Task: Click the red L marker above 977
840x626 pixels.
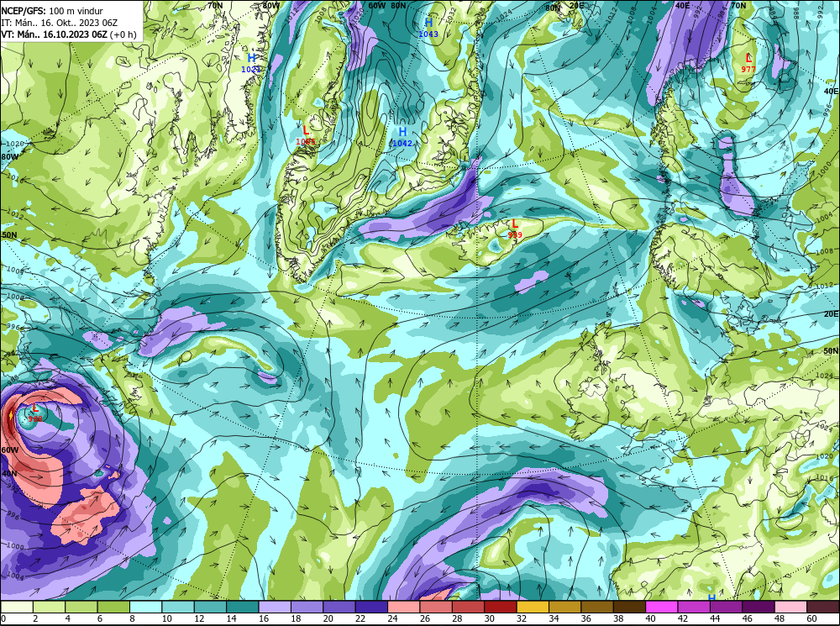Action: pyautogui.click(x=749, y=58)
